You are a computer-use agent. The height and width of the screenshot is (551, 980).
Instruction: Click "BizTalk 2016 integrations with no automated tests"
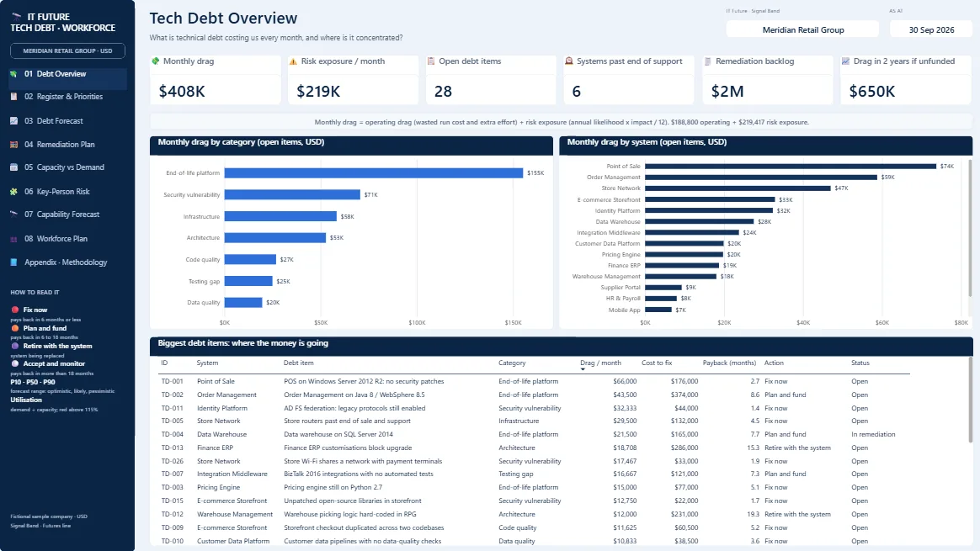click(359, 474)
